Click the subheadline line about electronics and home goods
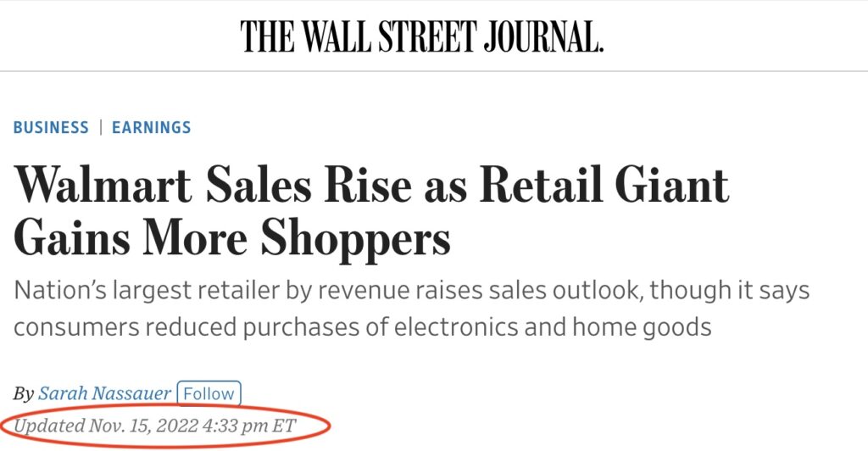The width and height of the screenshot is (868, 451). (x=362, y=327)
